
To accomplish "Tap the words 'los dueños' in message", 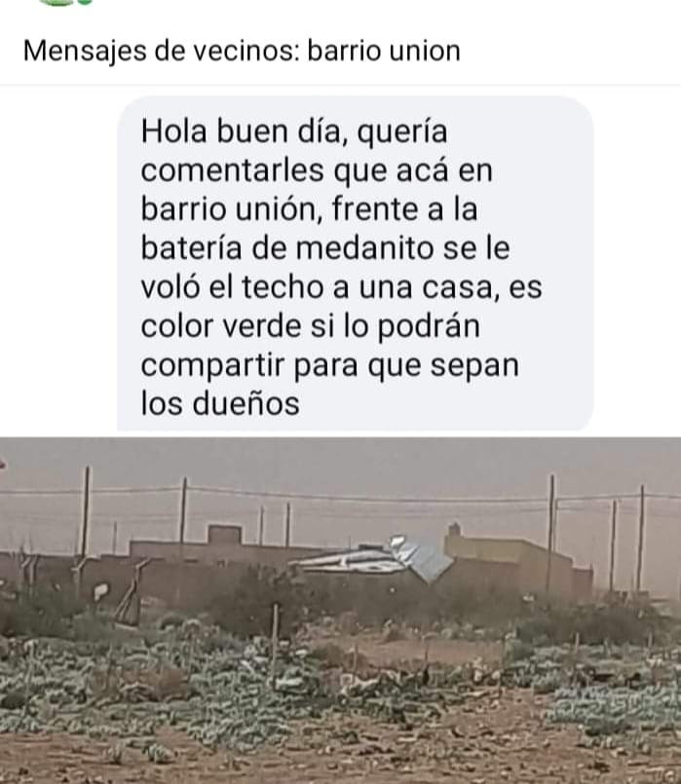I will 220,403.
